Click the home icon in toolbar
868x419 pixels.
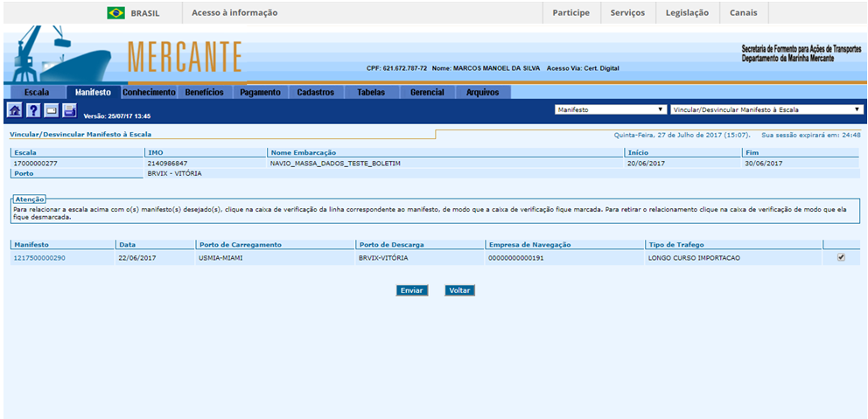click(x=15, y=110)
